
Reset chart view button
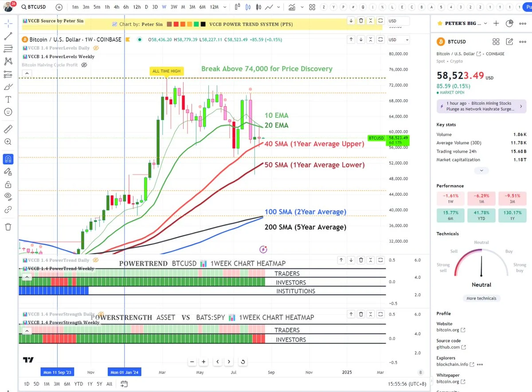click(243, 361)
